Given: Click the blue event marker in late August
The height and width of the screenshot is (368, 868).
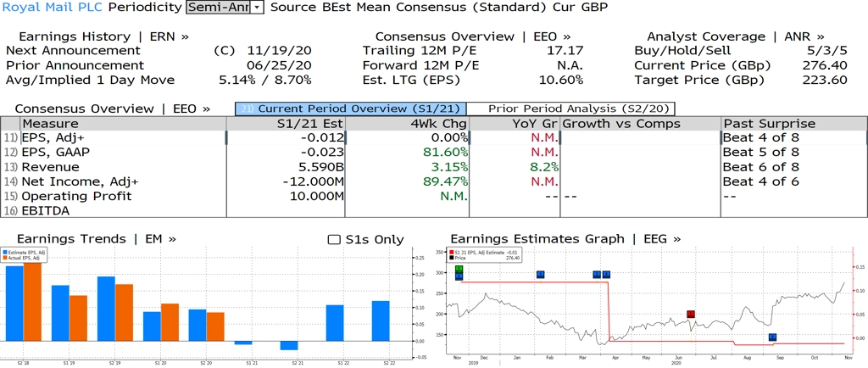Looking at the screenshot, I should click(x=773, y=337).
